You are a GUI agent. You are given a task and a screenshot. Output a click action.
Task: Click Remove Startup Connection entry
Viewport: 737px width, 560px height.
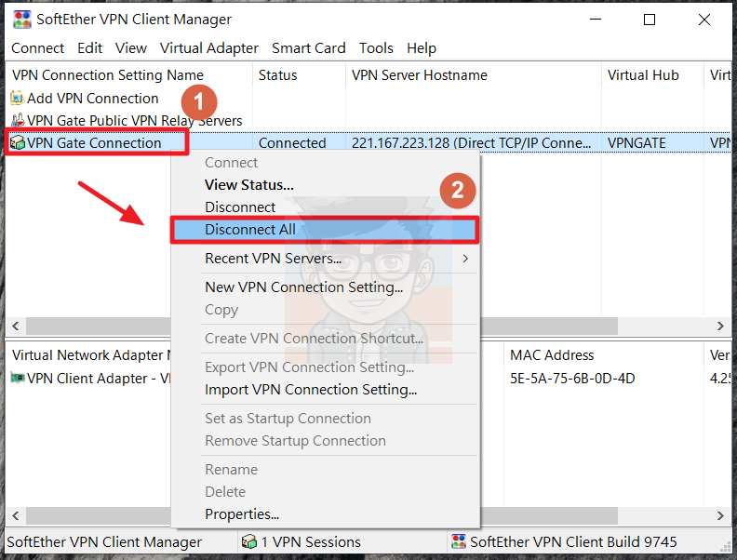(326, 441)
